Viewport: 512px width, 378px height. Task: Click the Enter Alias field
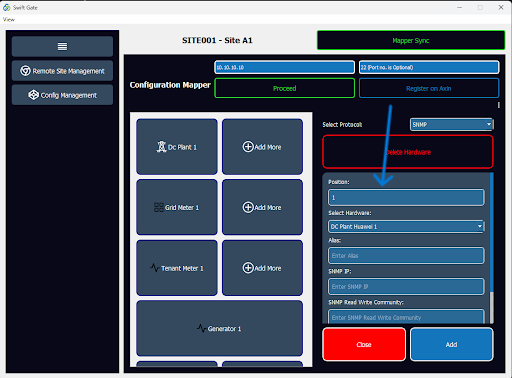tap(406, 256)
